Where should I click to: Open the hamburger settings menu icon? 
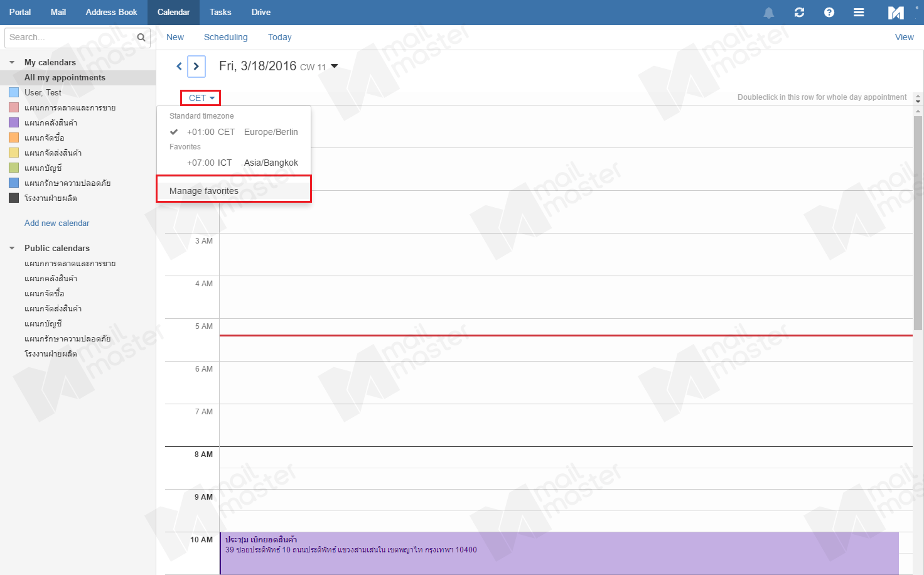(x=859, y=13)
